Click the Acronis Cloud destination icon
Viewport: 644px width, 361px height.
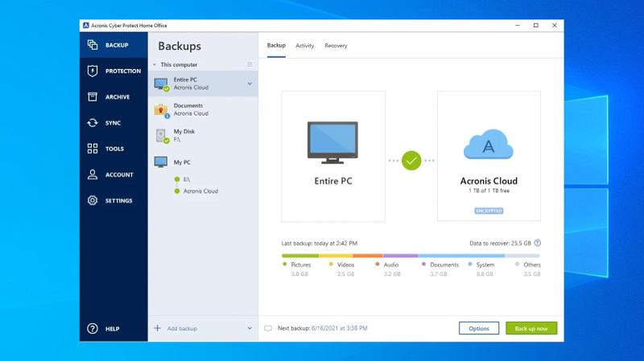point(489,145)
